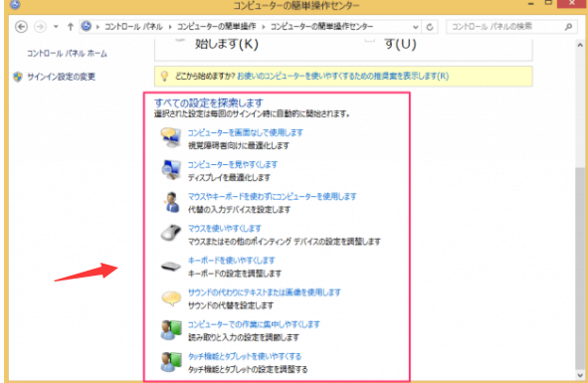The width and height of the screenshot is (588, 383).
Task: Click the 読み取りと入力の設定を調節します description
Action: (x=244, y=337)
